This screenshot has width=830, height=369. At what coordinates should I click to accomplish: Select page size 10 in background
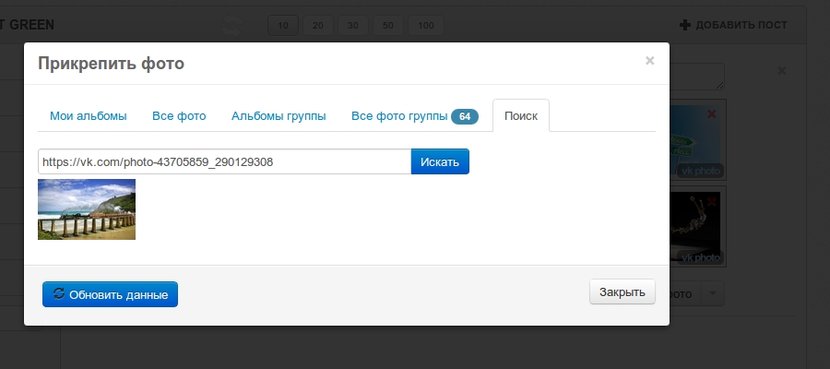[x=283, y=25]
